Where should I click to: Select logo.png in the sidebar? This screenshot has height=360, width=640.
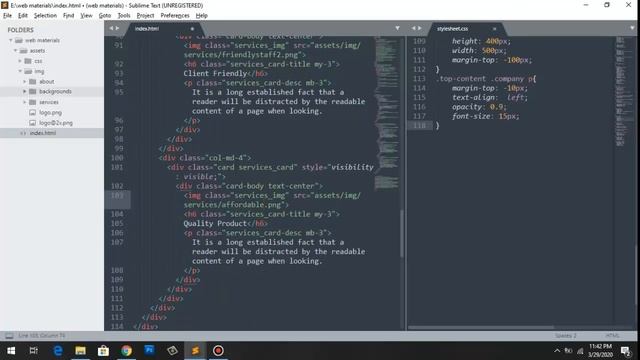52,112
